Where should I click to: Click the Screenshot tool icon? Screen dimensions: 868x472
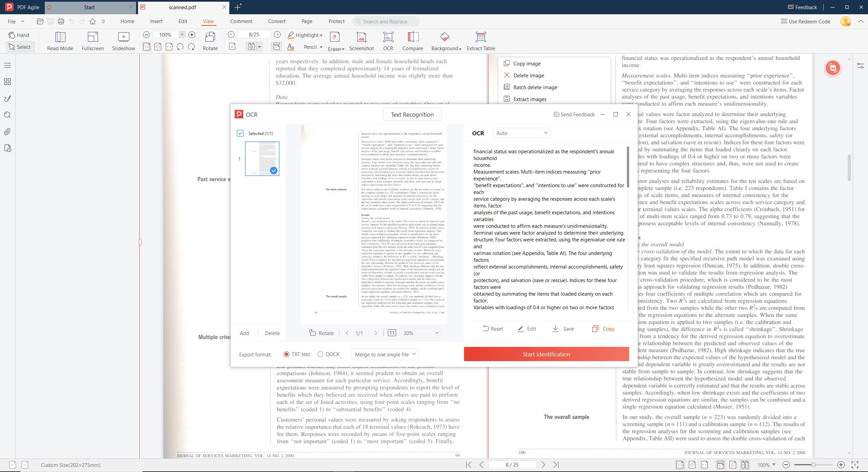[361, 41]
